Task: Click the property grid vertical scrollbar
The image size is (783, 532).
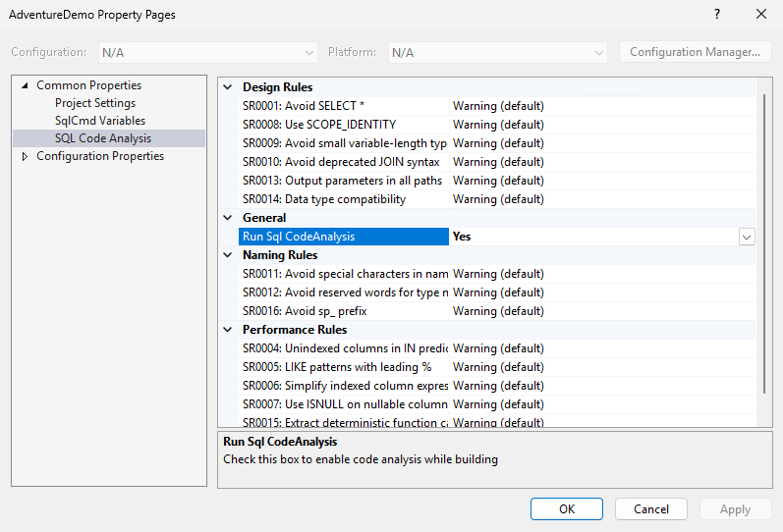Action: click(x=763, y=245)
